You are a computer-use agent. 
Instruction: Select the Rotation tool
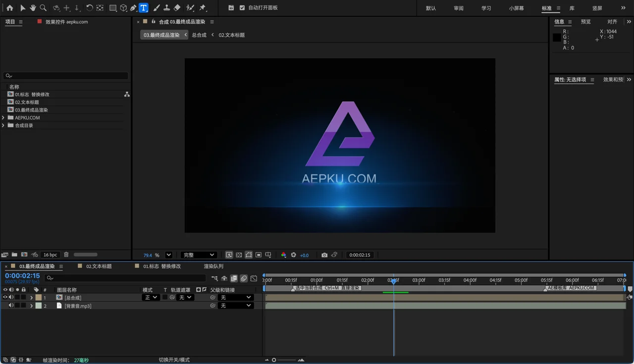tap(89, 8)
